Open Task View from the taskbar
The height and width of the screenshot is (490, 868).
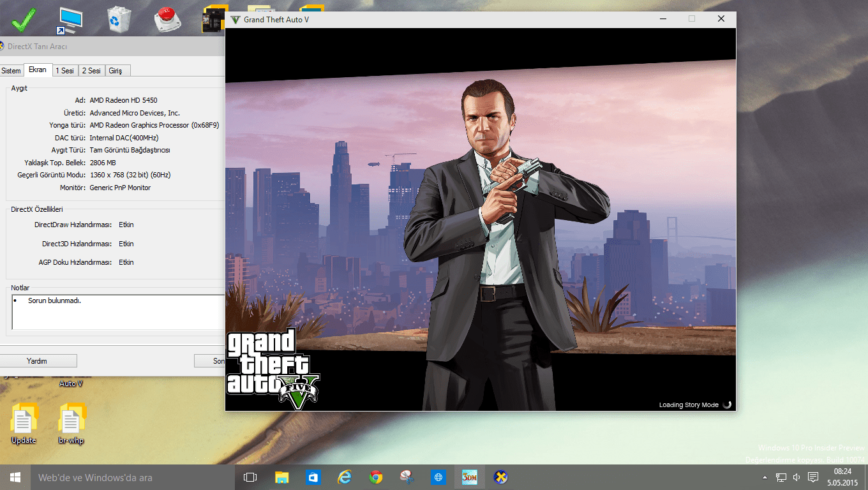tap(250, 477)
